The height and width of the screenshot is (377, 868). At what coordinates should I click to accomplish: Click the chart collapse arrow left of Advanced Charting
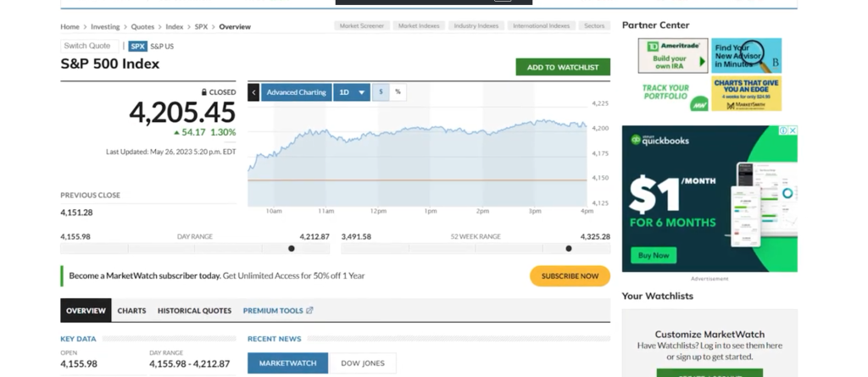(253, 92)
